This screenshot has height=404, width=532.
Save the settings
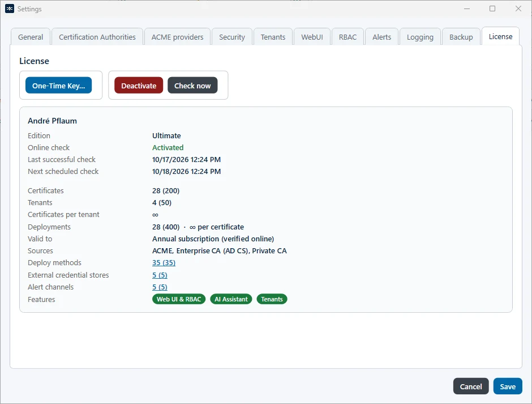[x=508, y=386]
